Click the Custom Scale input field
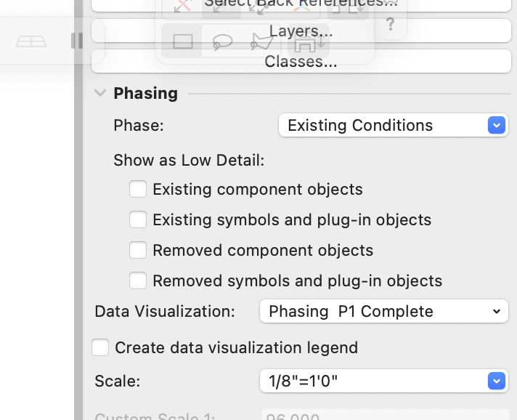This screenshot has width=517, height=420. (383, 416)
